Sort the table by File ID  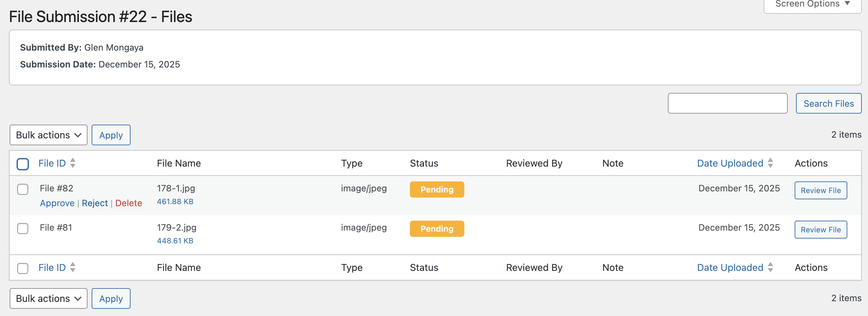[x=52, y=163]
